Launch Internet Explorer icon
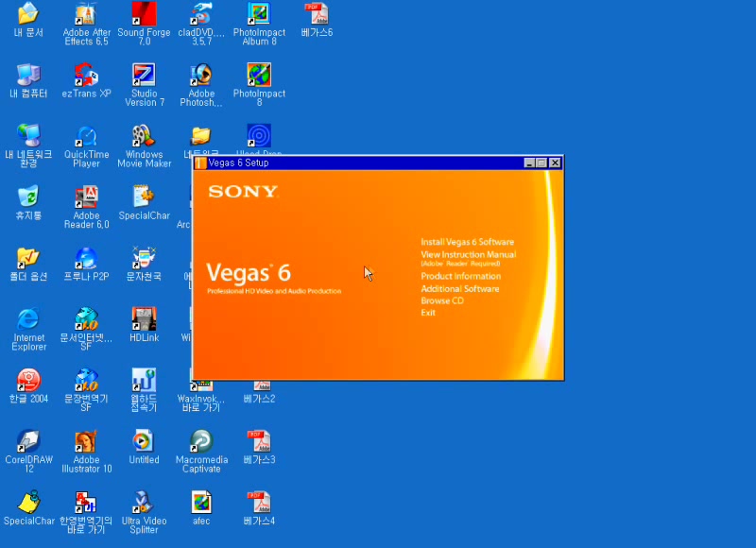 (x=28, y=318)
